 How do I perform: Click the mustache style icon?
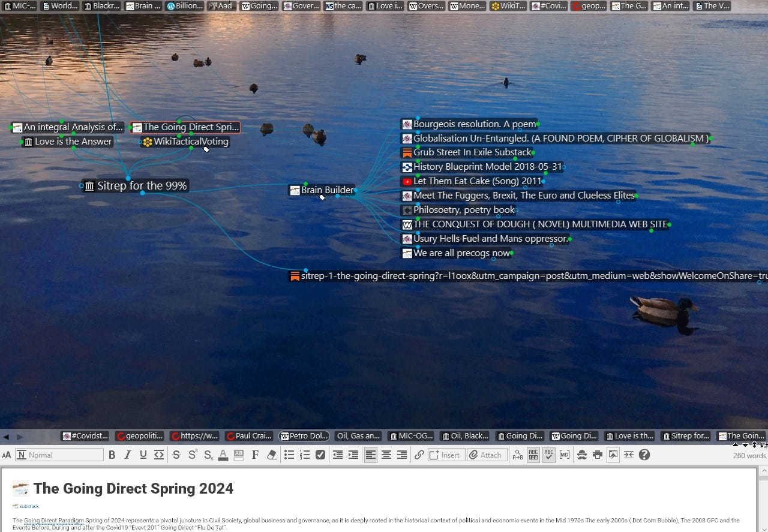point(581,455)
